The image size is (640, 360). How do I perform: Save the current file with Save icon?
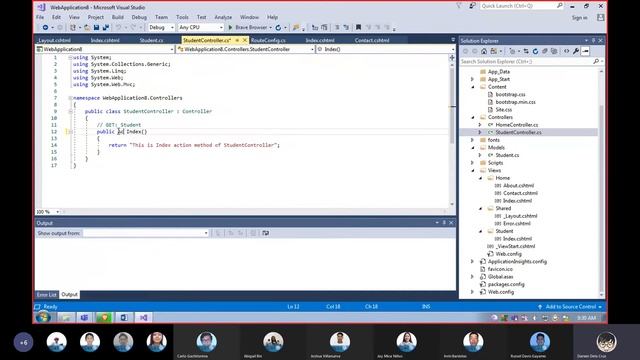click(x=96, y=27)
